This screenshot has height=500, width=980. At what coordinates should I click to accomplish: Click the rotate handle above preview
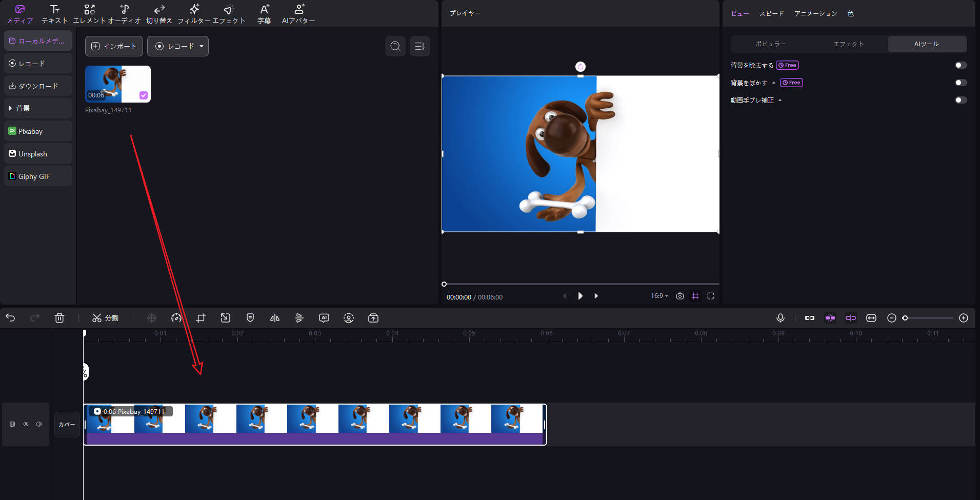click(581, 67)
